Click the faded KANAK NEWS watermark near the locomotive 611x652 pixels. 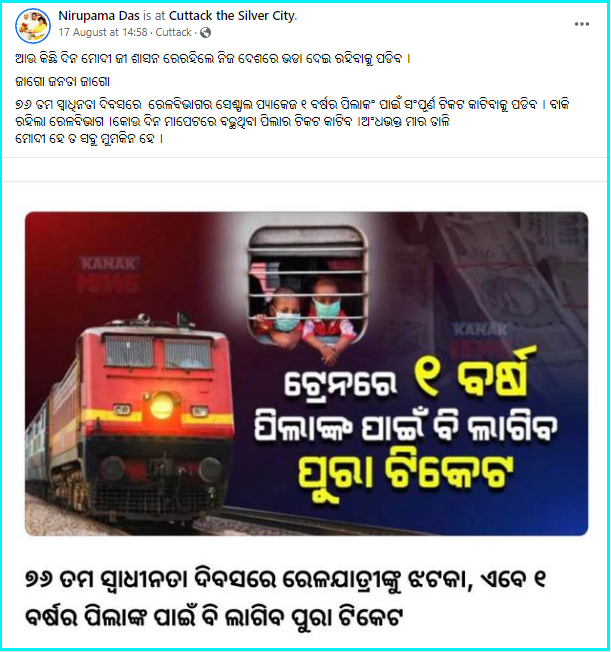110,273
